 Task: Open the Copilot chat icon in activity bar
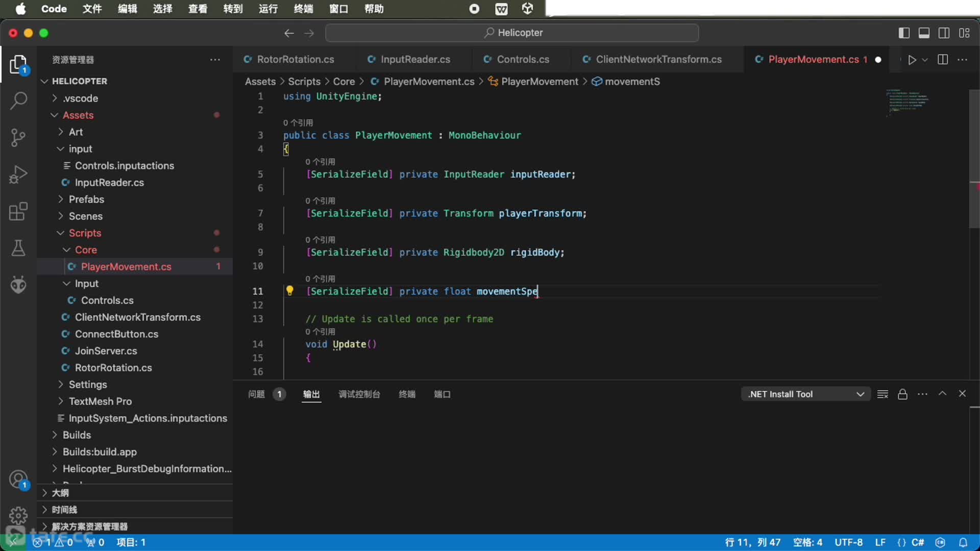point(18,285)
